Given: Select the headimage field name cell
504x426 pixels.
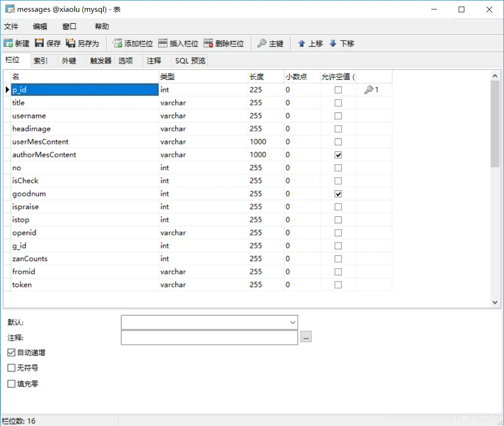Looking at the screenshot, I should tap(85, 129).
